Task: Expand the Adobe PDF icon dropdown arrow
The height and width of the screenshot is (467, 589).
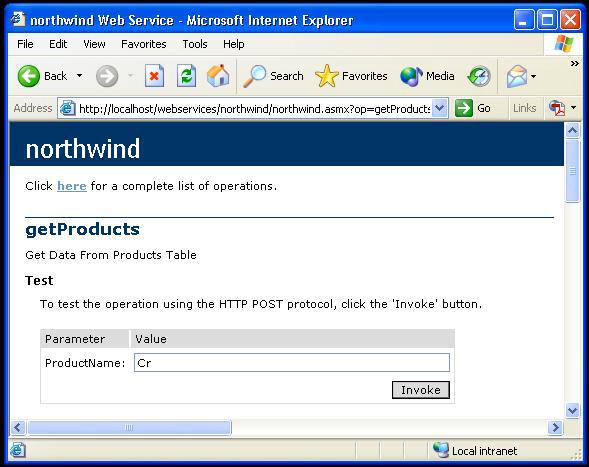Action: 574,108
